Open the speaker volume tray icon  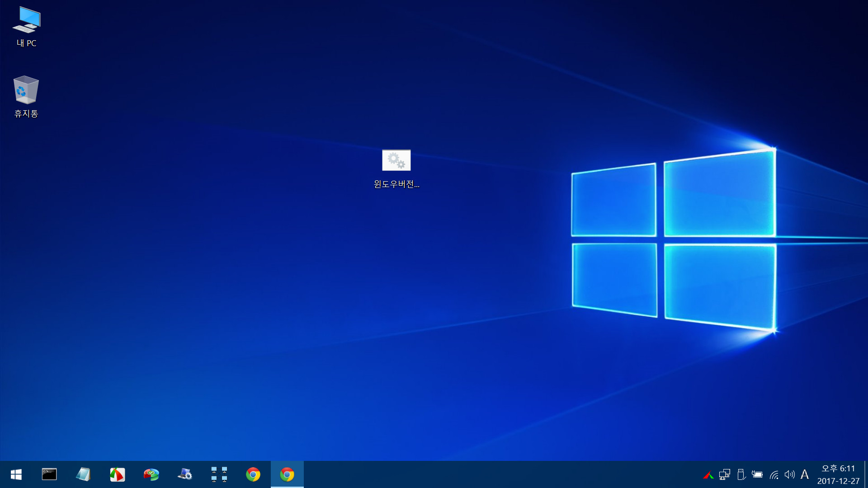(x=790, y=474)
